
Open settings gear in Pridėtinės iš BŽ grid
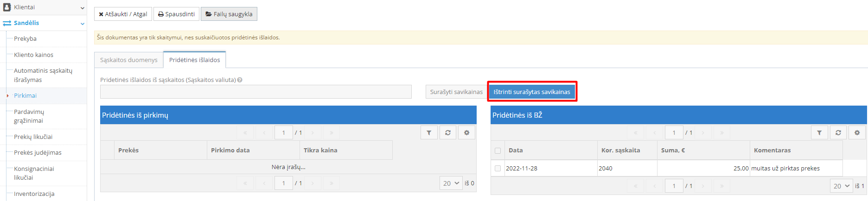coord(857,133)
